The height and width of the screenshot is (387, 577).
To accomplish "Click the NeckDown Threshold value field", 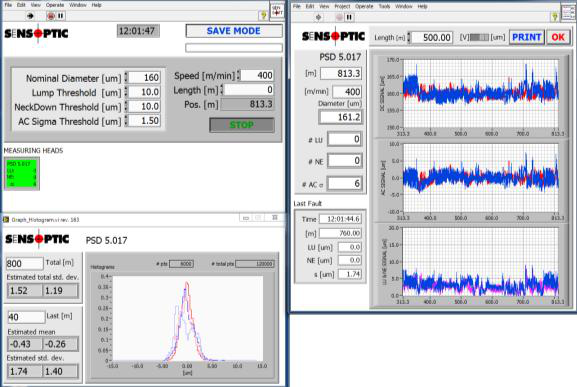I will click(145, 106).
